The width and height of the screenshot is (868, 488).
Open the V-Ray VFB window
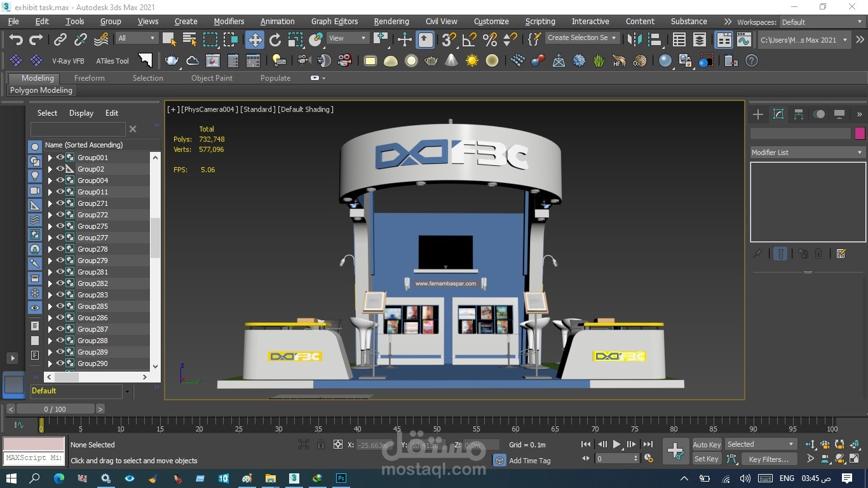[x=68, y=61]
